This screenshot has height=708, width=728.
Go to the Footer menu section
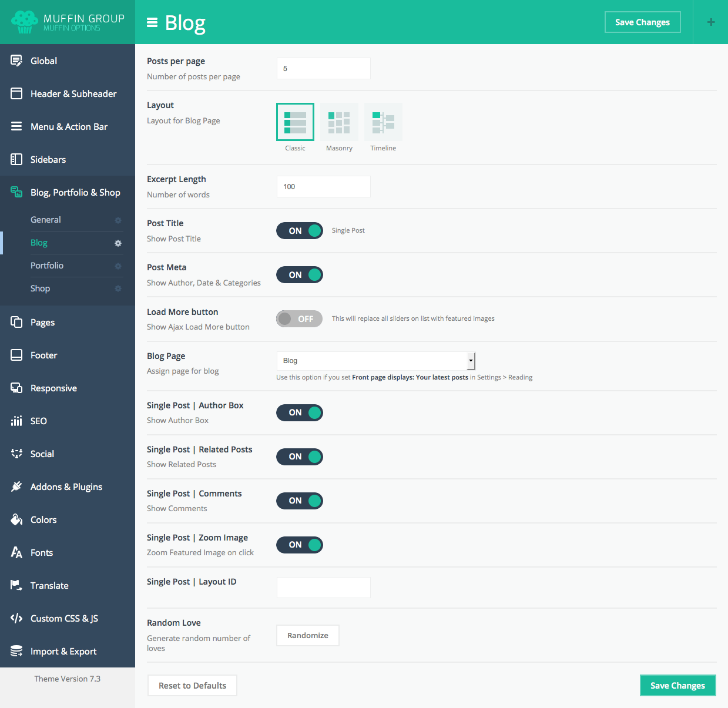tap(44, 355)
